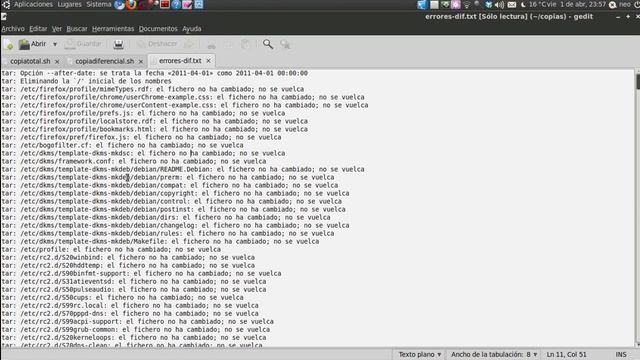Click line mentioning /etc/bogofilter.cf
The width and height of the screenshot is (640, 360).
click(122, 145)
